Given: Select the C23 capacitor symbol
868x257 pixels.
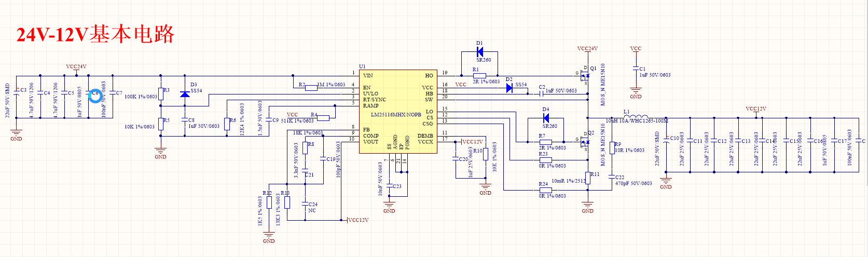Looking at the screenshot, I should (389, 186).
